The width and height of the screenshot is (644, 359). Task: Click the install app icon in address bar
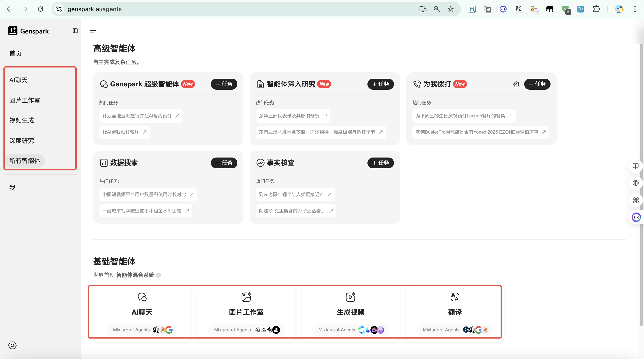(423, 9)
